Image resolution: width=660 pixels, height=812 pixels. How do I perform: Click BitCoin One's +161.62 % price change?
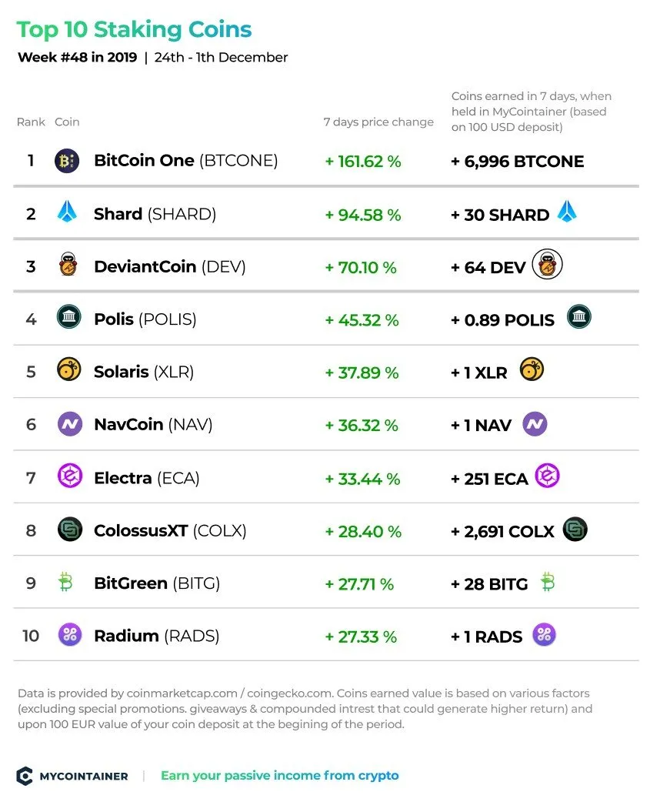pyautogui.click(x=363, y=162)
